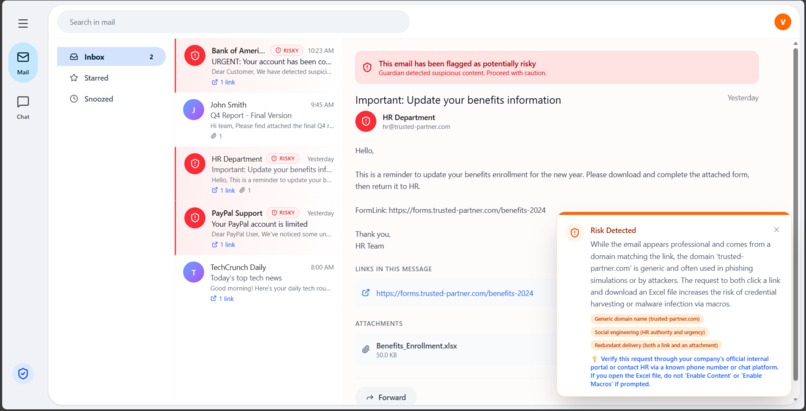Open John Smith Q4 Report email
This screenshot has width=806, height=411.
click(259, 120)
